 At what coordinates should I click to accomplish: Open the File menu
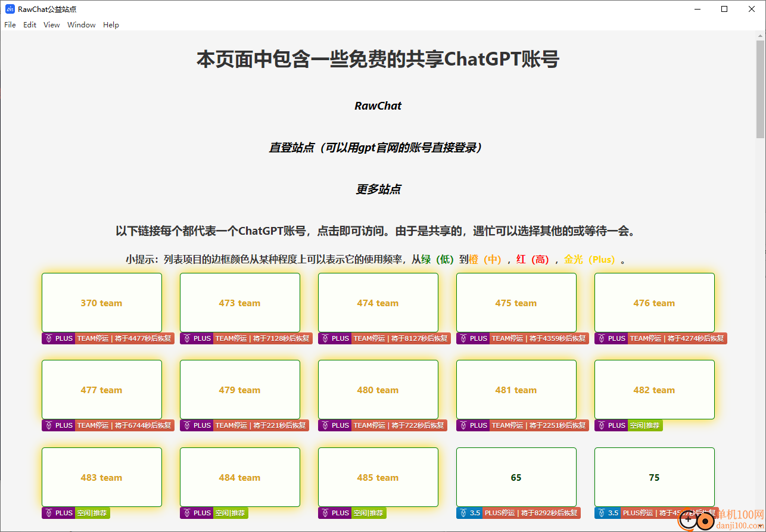10,25
